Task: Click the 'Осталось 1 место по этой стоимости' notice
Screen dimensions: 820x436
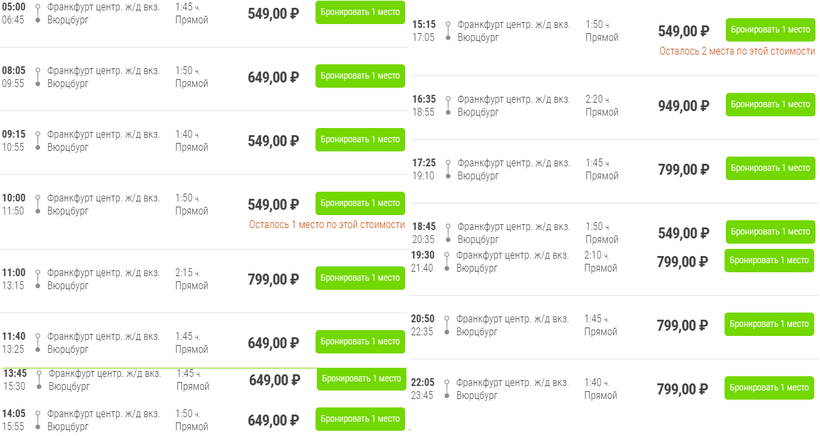Action: click(x=326, y=225)
